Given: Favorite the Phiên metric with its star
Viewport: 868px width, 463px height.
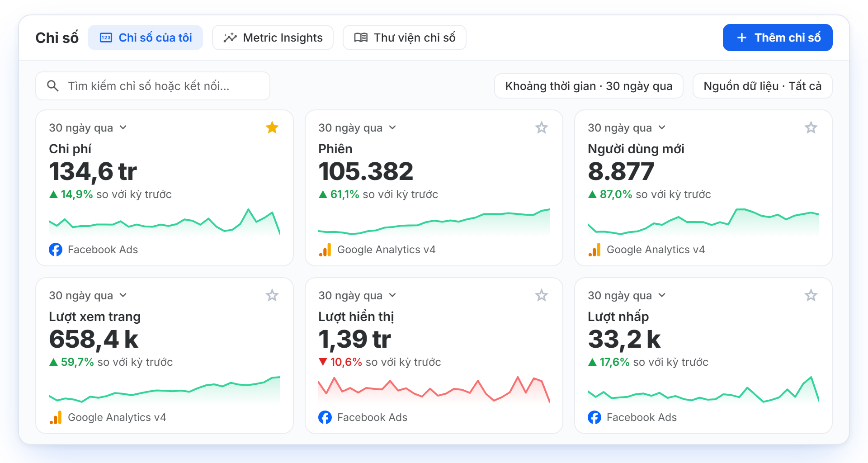Looking at the screenshot, I should point(542,128).
